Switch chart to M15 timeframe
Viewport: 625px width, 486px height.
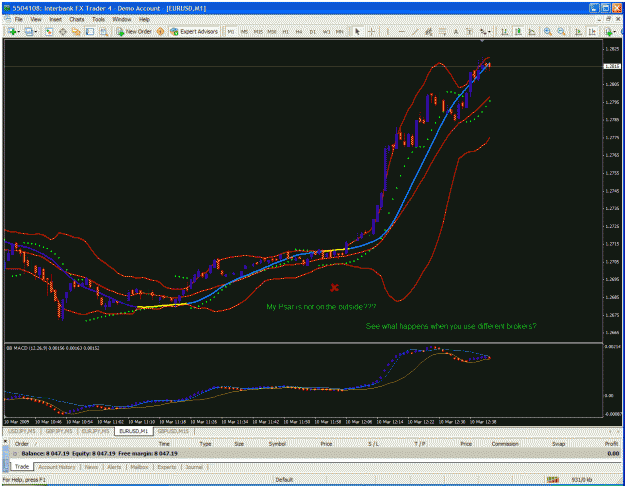258,31
